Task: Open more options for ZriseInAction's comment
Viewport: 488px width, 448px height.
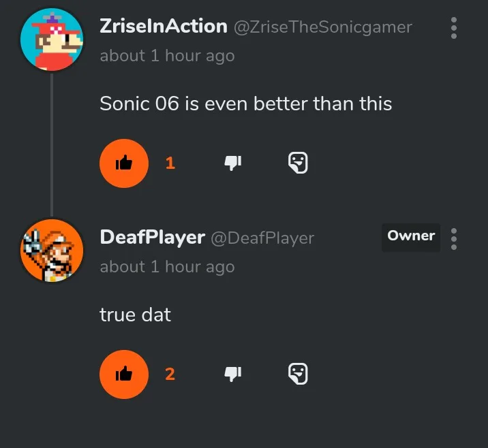Action: point(454,28)
